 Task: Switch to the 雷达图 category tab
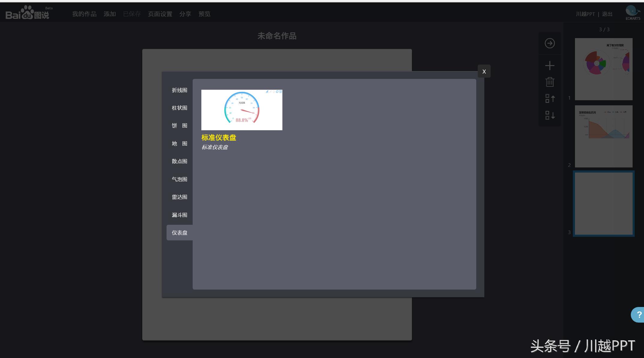(179, 197)
